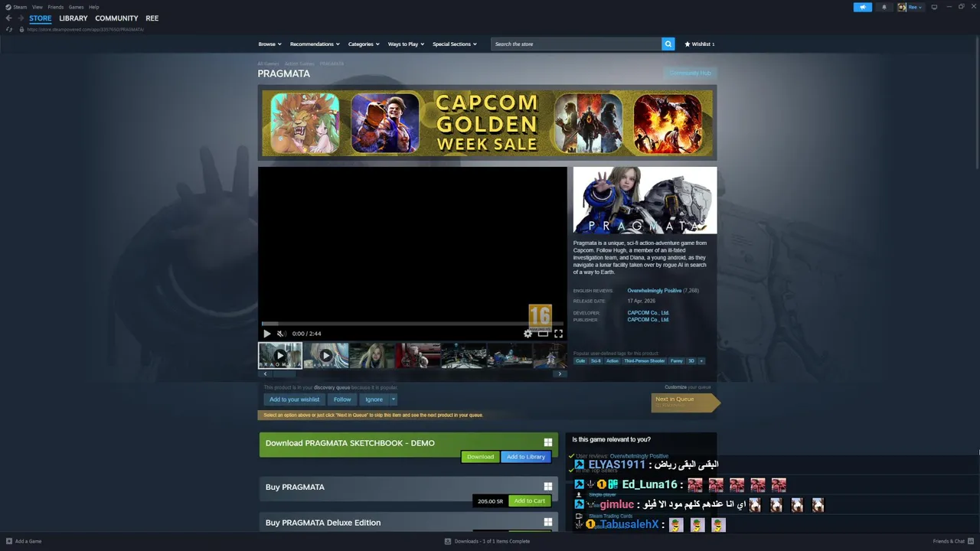This screenshot has height=551, width=980.
Task: Select the first trailer thumbnail
Action: 280,356
